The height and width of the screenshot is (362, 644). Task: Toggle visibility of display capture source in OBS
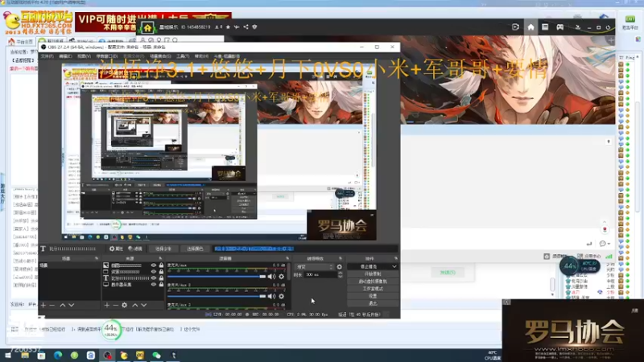[x=154, y=285]
